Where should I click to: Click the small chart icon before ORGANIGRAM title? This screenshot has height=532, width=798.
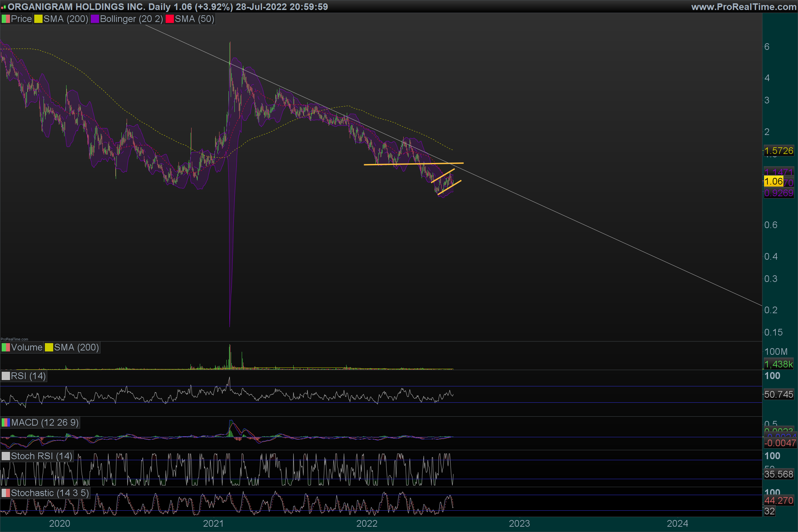3,7
